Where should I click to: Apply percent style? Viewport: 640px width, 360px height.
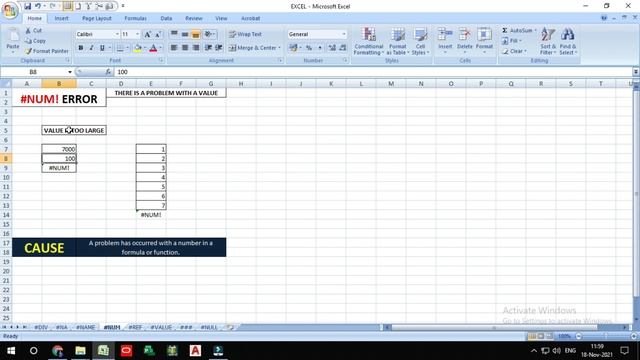point(309,48)
